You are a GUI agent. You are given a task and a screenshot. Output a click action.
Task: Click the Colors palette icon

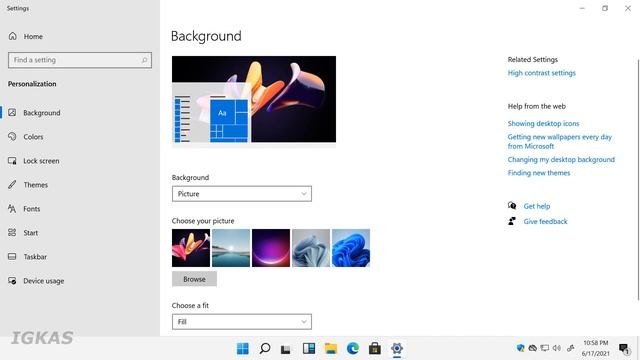click(x=12, y=137)
